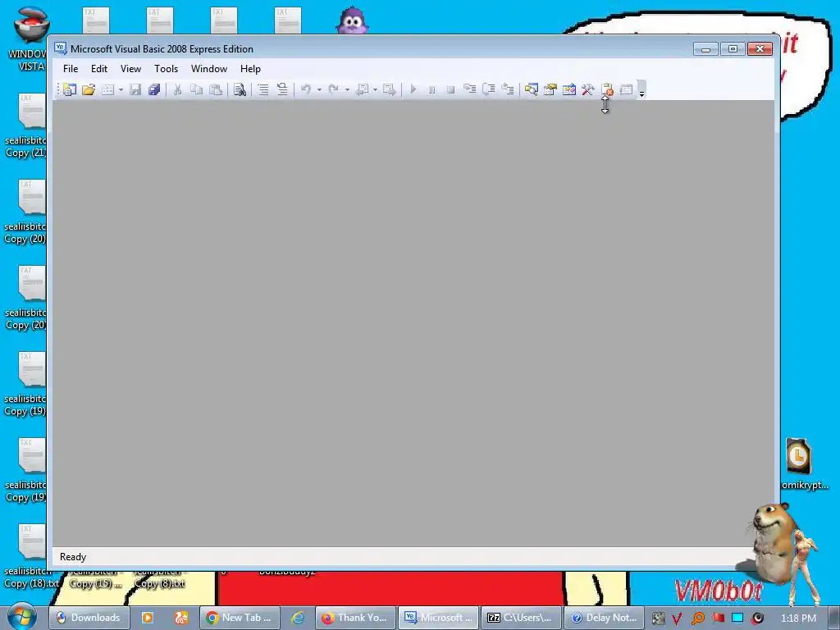Open the Navigate Backward dropdown arrow
The image size is (840, 630).
pyautogui.click(x=375, y=89)
